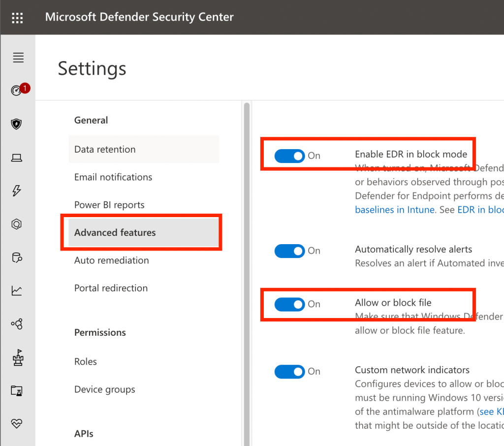Click the Microsoft Defender Security Center title
Screen dimensions: 504x446
point(139,17)
